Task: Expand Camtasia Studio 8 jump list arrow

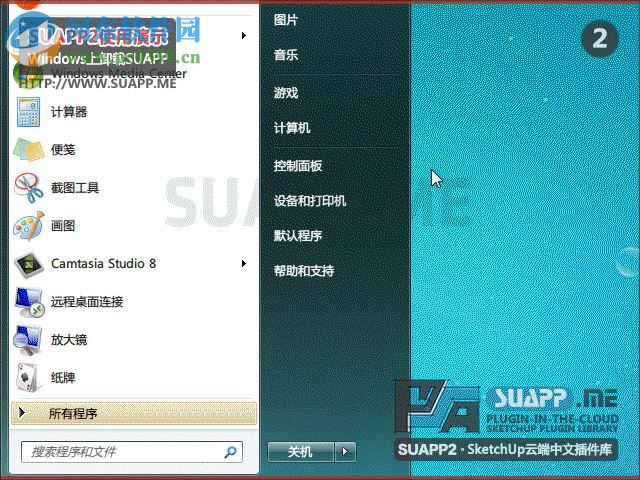Action: tap(244, 264)
